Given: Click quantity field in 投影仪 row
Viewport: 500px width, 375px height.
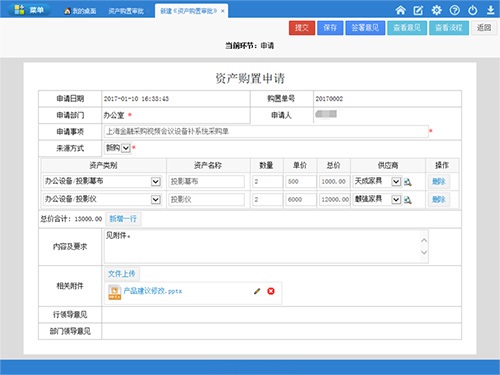Looking at the screenshot, I should coord(267,199).
